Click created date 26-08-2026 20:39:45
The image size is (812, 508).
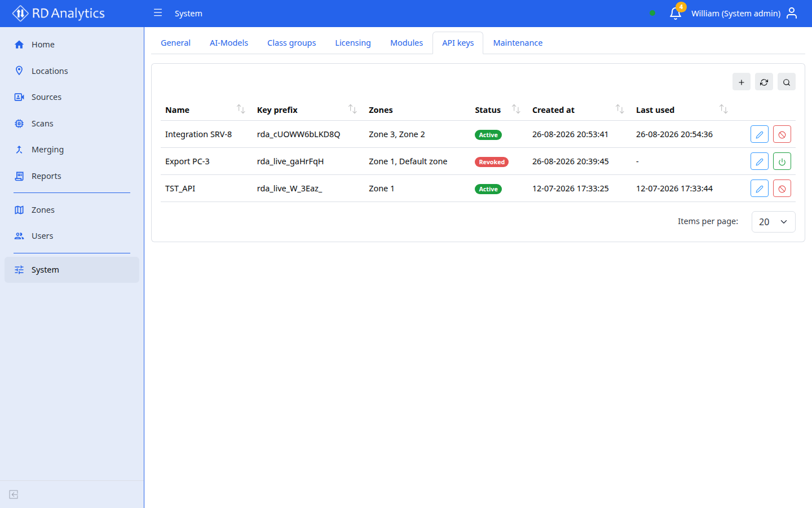[x=571, y=161]
